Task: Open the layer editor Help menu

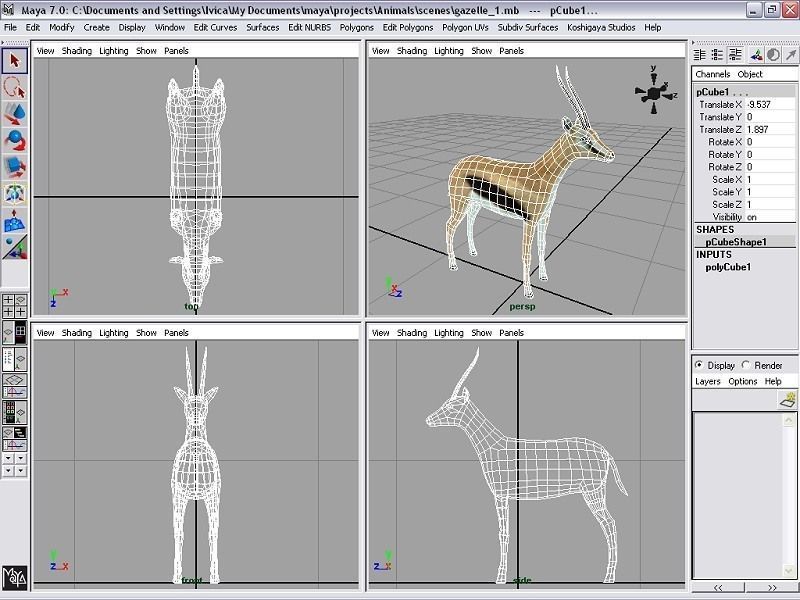Action: [x=772, y=381]
